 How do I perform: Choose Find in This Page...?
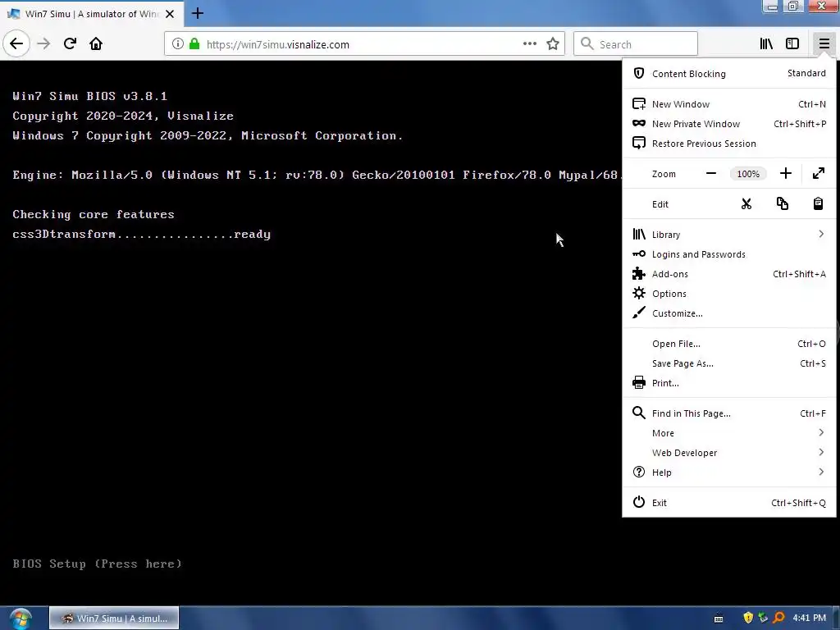(x=728, y=413)
